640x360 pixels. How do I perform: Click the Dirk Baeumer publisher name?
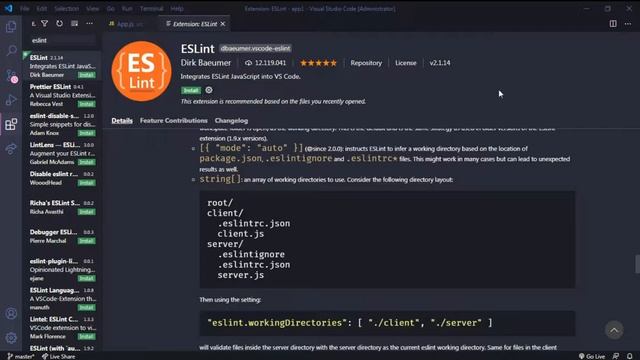click(x=206, y=63)
